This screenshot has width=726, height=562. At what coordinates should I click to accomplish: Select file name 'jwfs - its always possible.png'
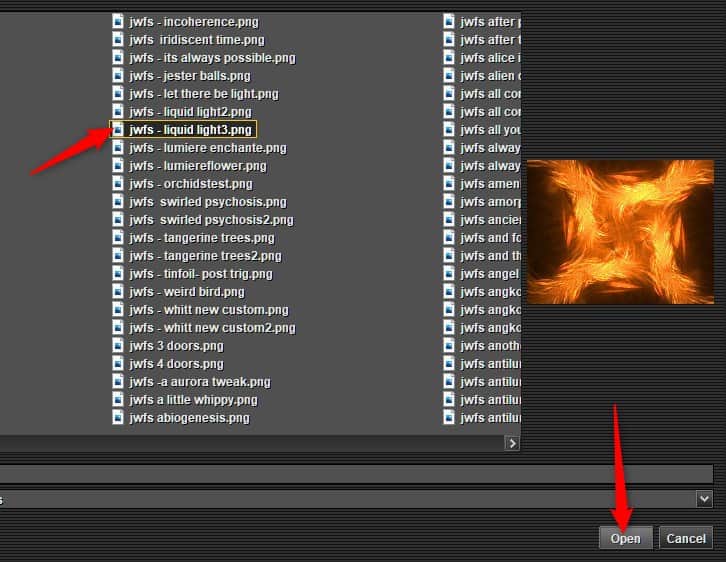(212, 58)
